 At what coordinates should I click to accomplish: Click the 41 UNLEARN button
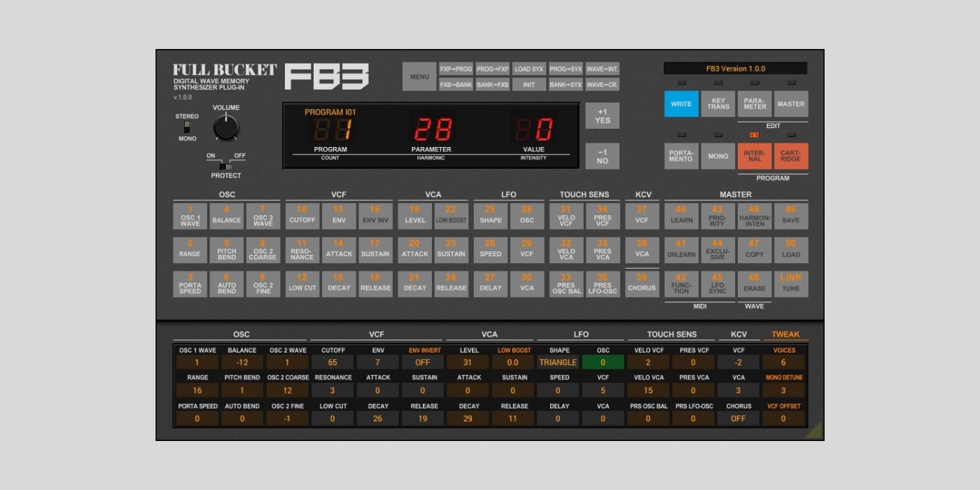click(x=681, y=250)
